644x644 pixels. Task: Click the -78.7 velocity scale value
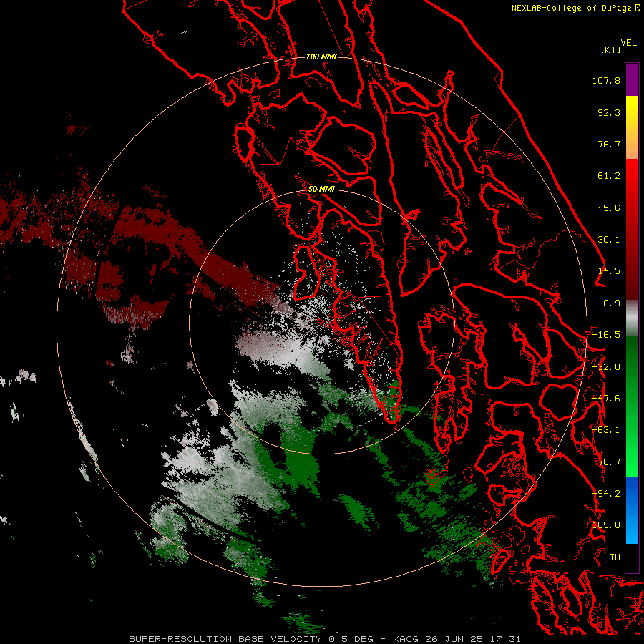606,462
